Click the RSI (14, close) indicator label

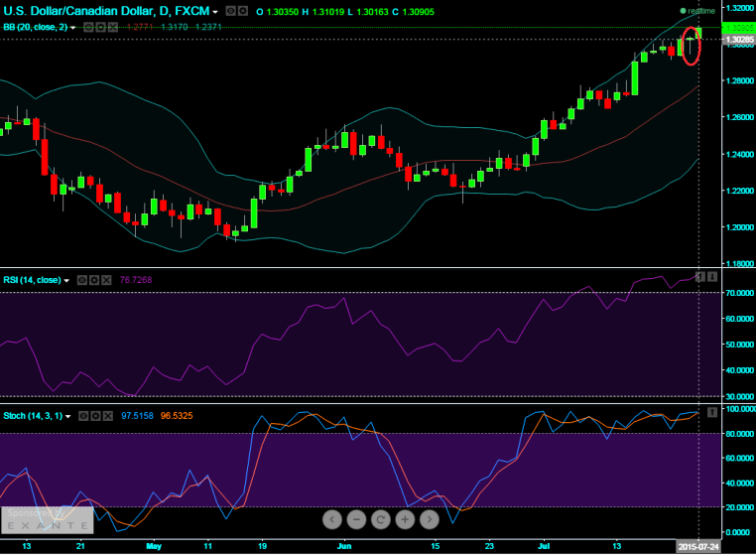33,280
